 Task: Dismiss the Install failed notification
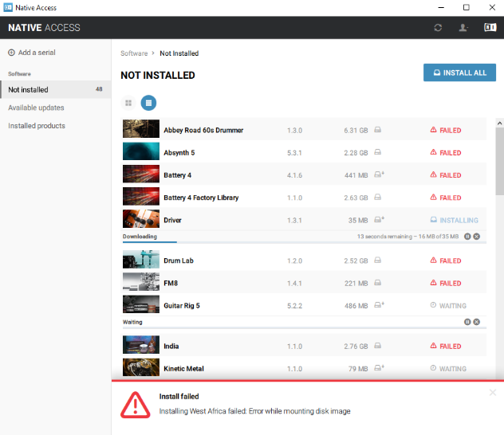click(492, 393)
